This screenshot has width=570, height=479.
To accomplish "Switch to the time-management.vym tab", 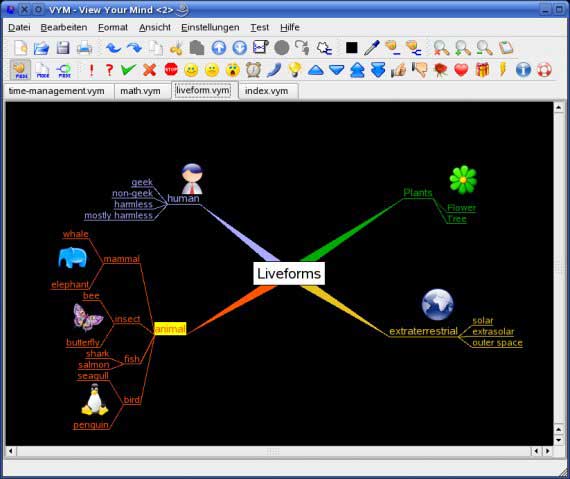I will point(56,91).
